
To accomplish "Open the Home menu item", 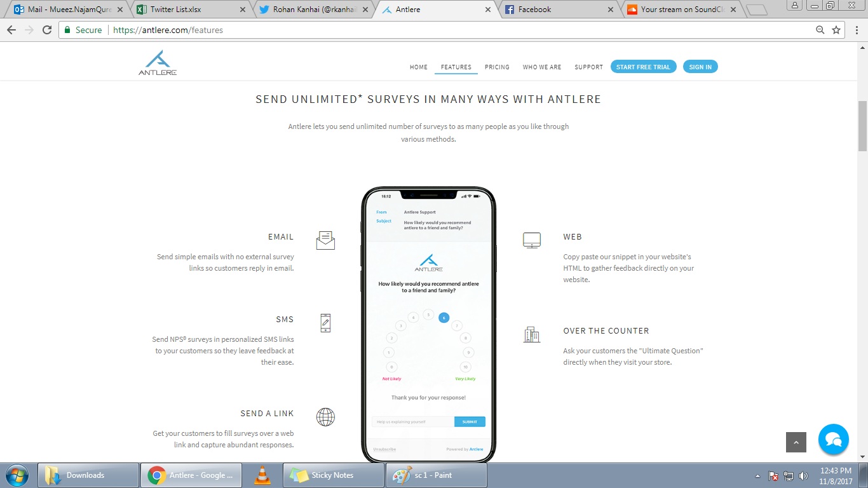I will coord(419,67).
